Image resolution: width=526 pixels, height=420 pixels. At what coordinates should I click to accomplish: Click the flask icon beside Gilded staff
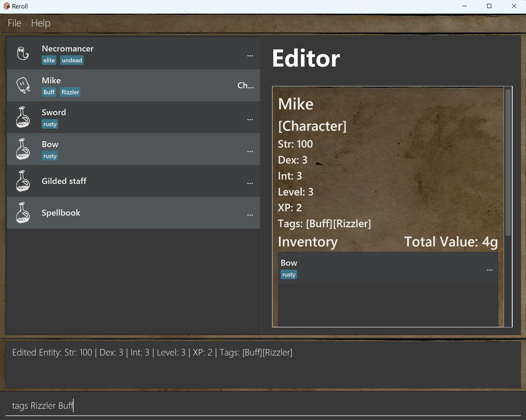pos(23,181)
